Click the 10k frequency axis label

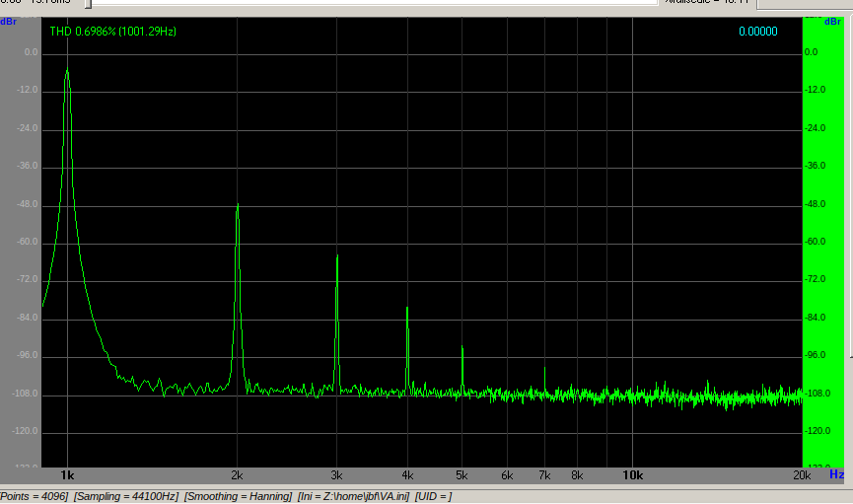pos(633,475)
